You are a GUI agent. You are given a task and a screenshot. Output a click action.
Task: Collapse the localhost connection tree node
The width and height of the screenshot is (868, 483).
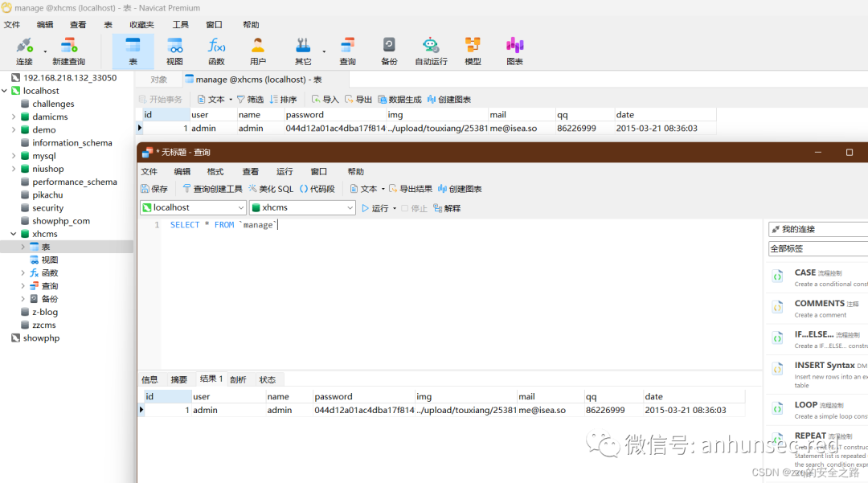pyautogui.click(x=5, y=91)
